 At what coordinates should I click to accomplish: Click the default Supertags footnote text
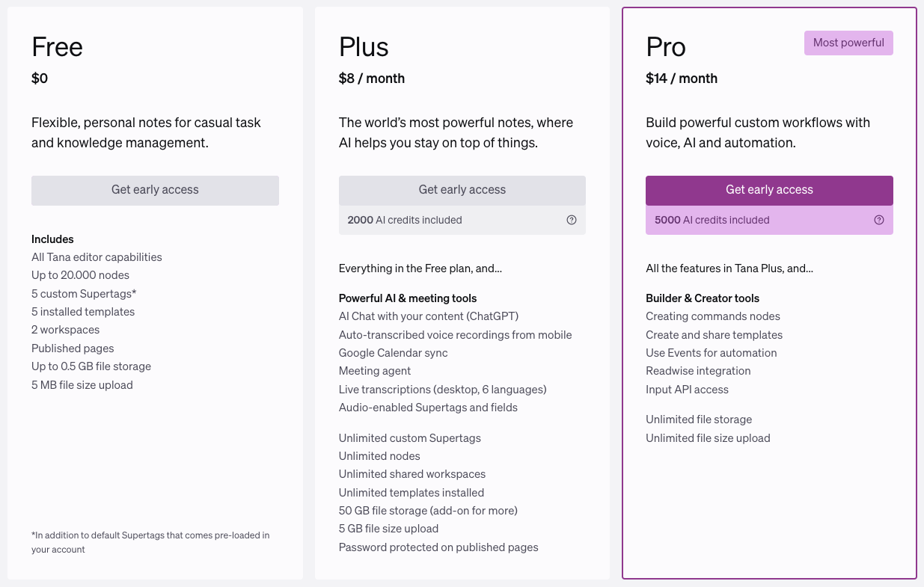click(x=150, y=542)
